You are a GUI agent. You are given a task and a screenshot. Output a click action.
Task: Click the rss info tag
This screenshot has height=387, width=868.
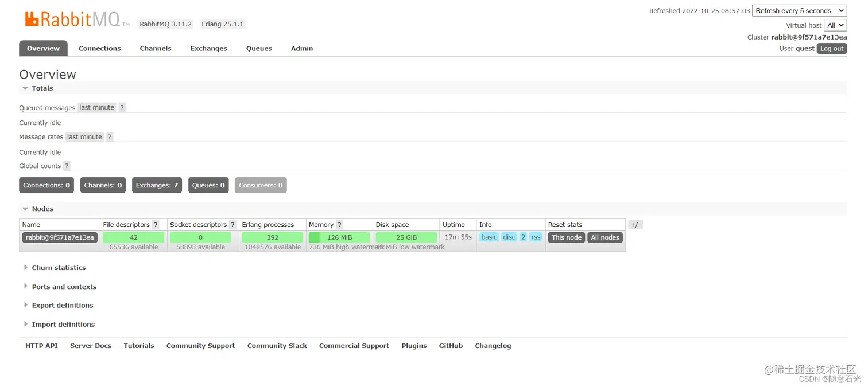pos(536,237)
